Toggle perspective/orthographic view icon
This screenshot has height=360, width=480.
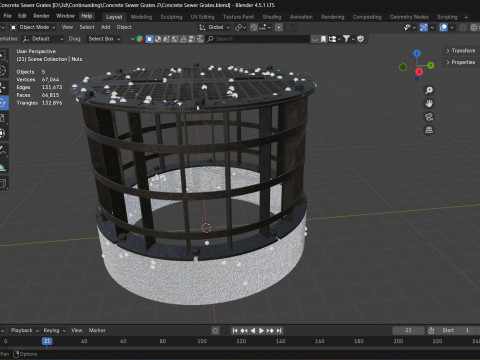(429, 130)
